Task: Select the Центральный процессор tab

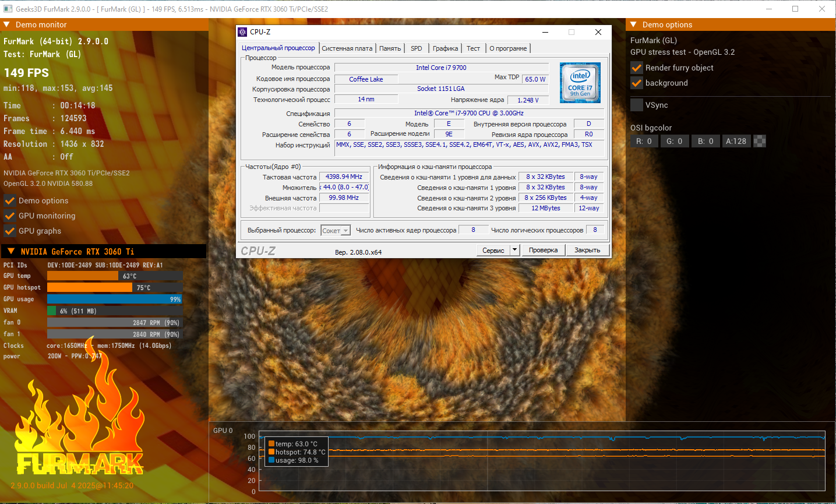Action: point(278,48)
